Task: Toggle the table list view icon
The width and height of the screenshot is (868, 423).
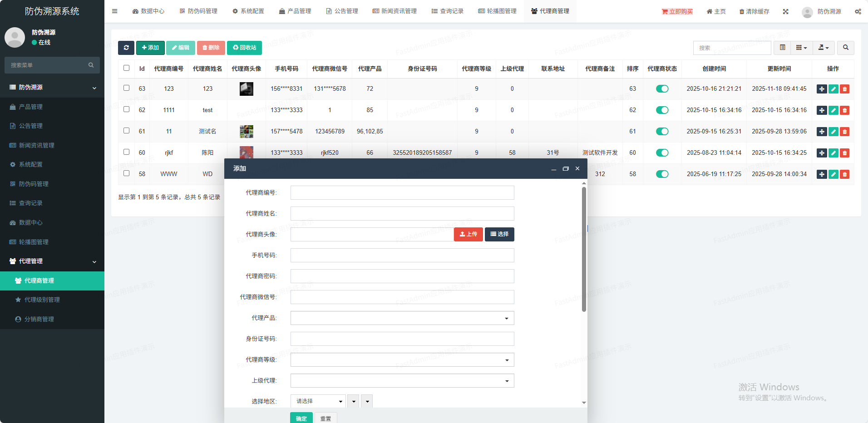Action: point(782,48)
